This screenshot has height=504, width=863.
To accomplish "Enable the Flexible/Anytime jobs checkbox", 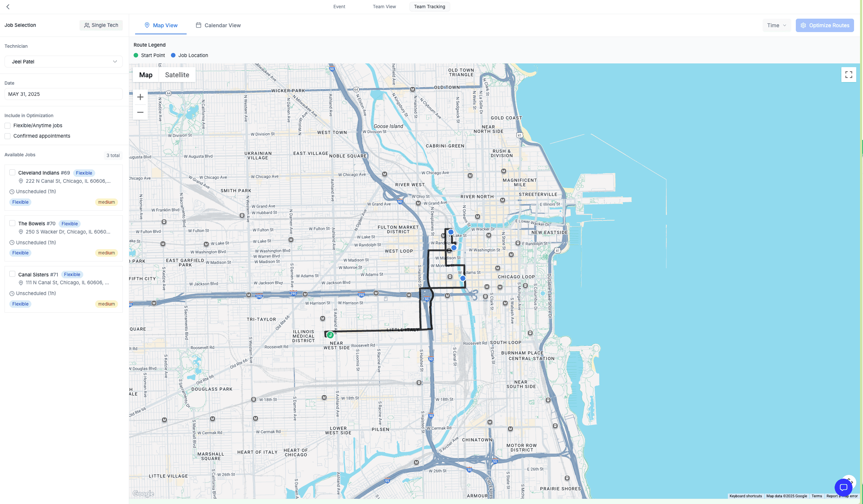I will 7,125.
